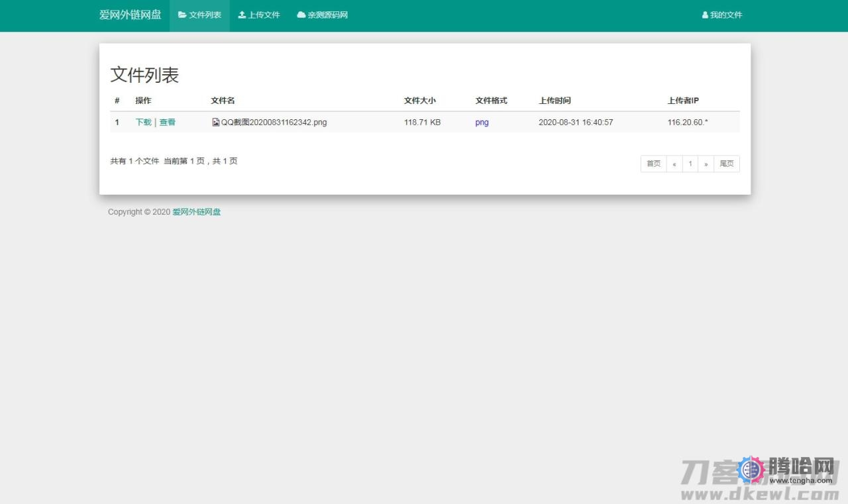This screenshot has width=848, height=504.
Task: Select page 1 in pagination
Action: (x=690, y=164)
